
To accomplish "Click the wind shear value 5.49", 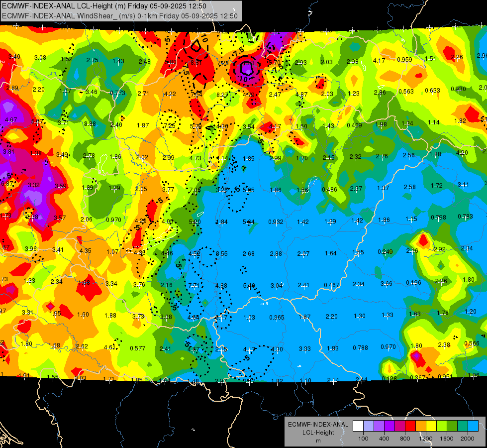I will (249, 285).
